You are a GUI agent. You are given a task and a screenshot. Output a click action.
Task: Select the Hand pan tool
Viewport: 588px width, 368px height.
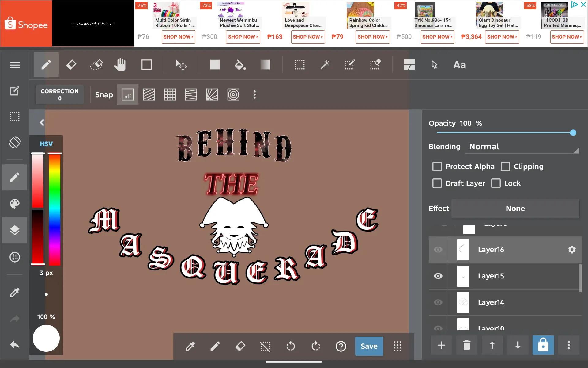pos(120,65)
